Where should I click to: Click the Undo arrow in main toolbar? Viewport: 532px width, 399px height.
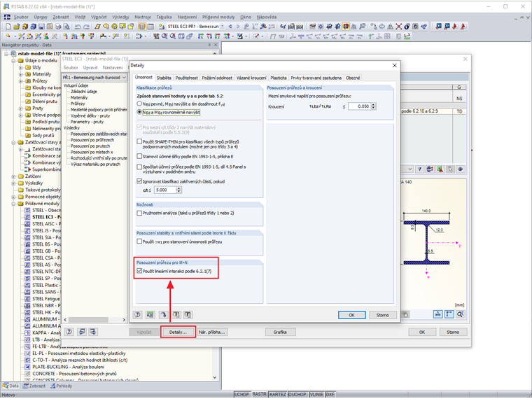(78, 27)
